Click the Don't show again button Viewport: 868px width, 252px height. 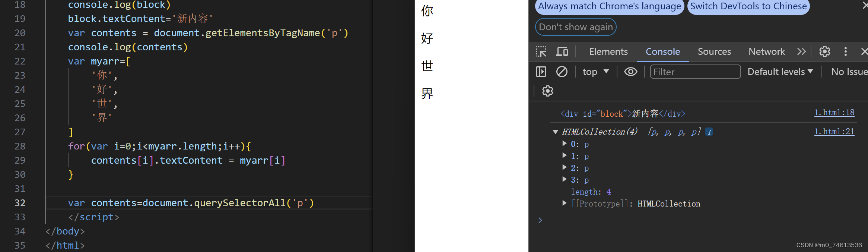pyautogui.click(x=576, y=27)
